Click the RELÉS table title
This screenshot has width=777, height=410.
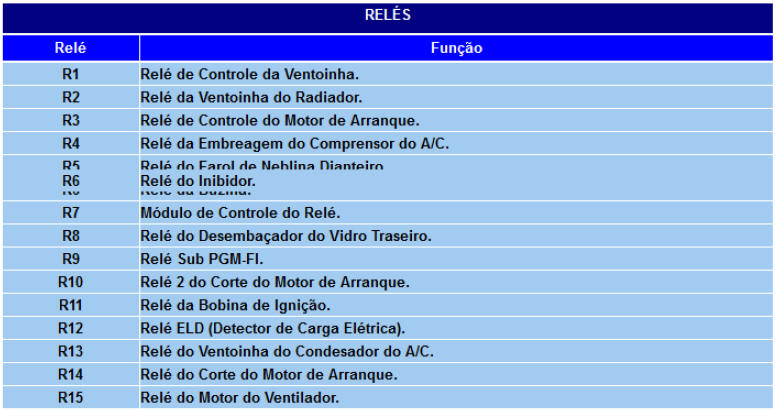click(x=388, y=16)
